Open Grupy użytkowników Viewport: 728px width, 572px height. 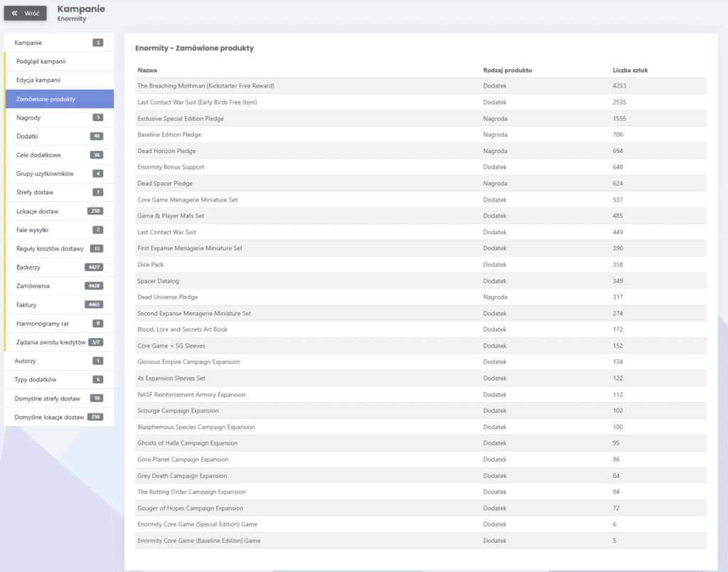(x=45, y=174)
